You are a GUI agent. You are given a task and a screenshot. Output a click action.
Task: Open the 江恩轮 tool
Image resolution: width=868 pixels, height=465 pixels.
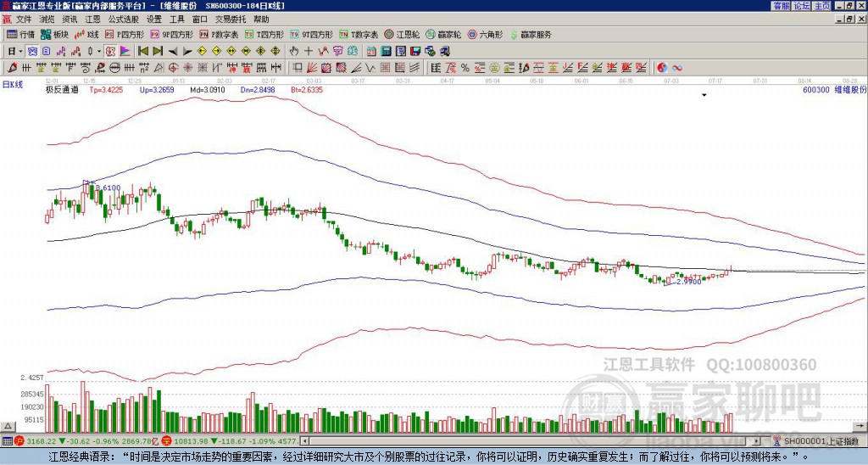point(403,35)
